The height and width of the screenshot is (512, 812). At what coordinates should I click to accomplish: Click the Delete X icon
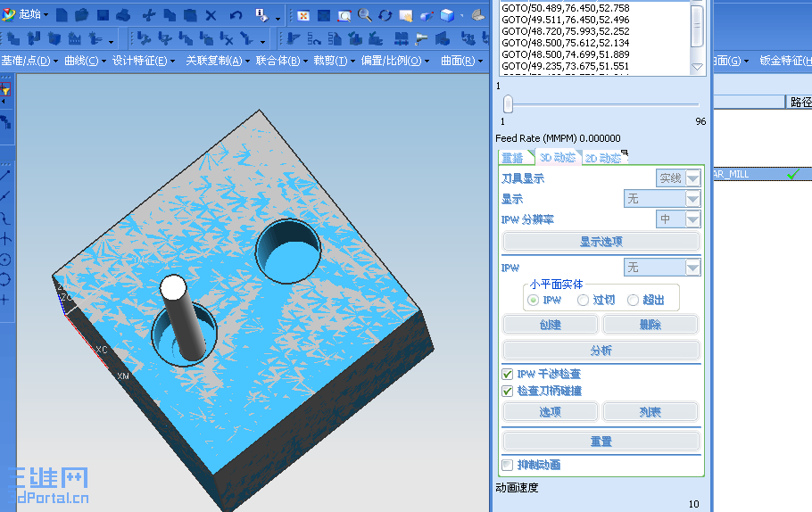click(x=211, y=15)
